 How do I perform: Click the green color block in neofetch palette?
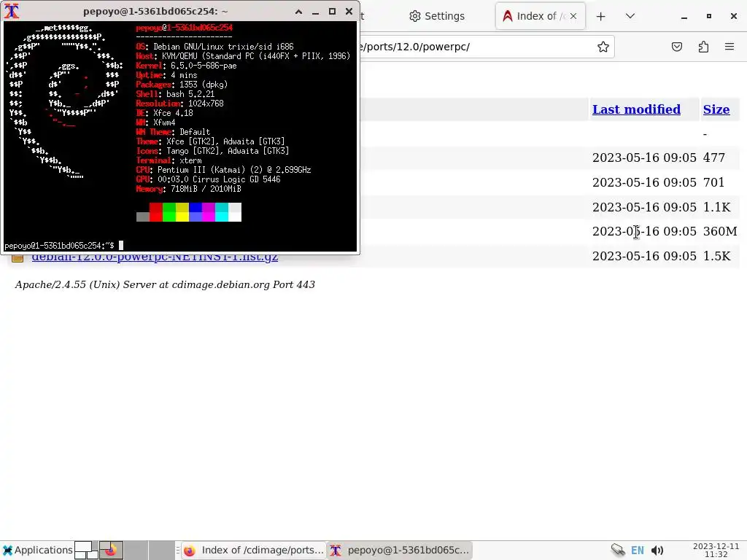[x=169, y=212]
